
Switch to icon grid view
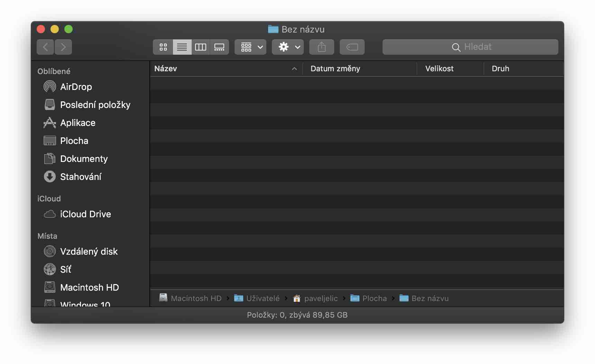pos(163,47)
